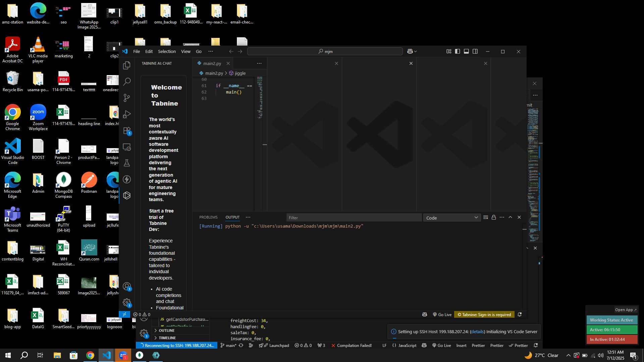
Task: Click errors and warnings count in front window
Action: [142, 314]
